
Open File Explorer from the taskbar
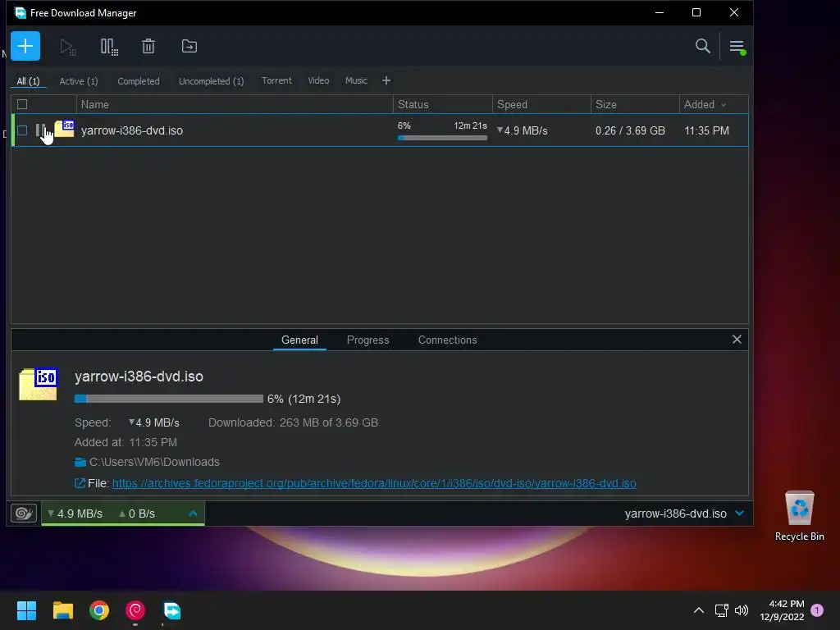[x=62, y=610]
